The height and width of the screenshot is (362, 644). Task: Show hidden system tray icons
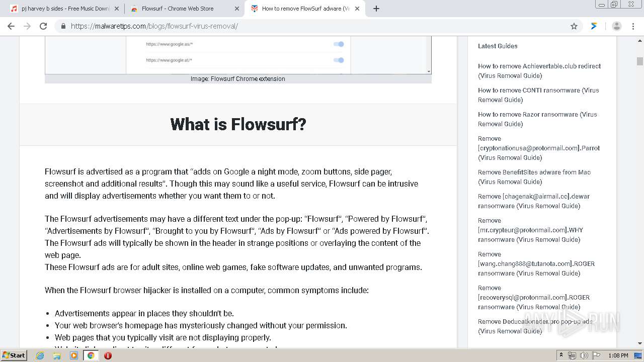(x=561, y=355)
